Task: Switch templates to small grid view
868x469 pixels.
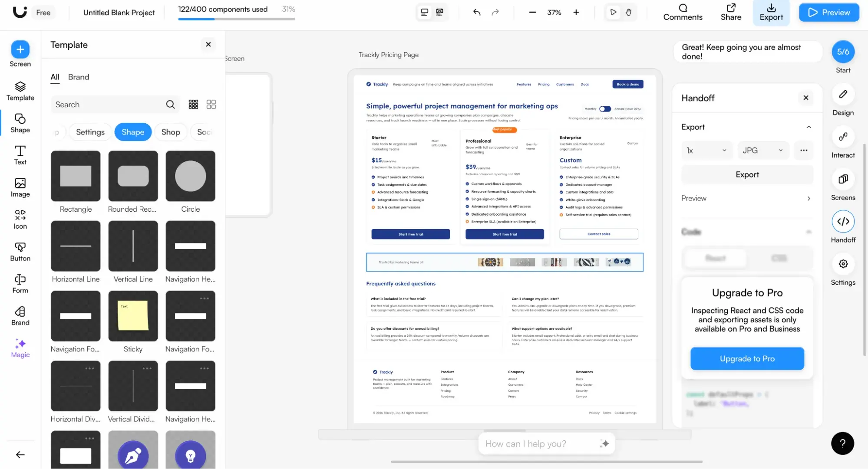Action: pyautogui.click(x=193, y=105)
